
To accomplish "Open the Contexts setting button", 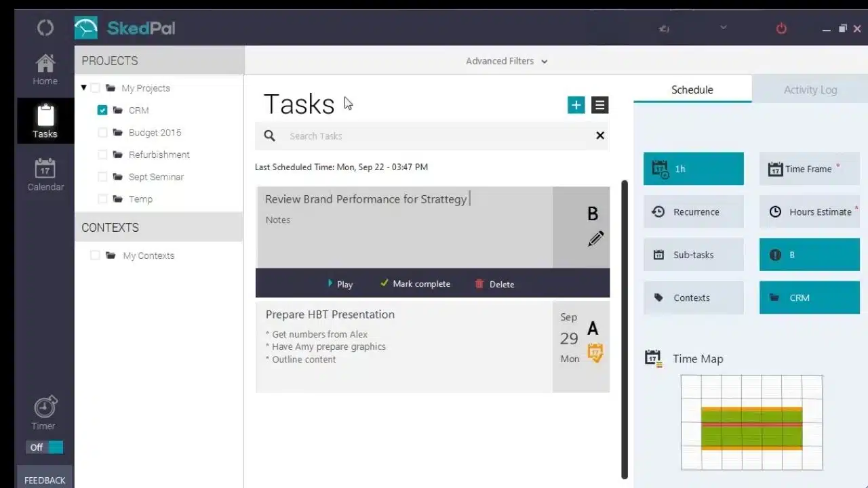I will [x=694, y=298].
